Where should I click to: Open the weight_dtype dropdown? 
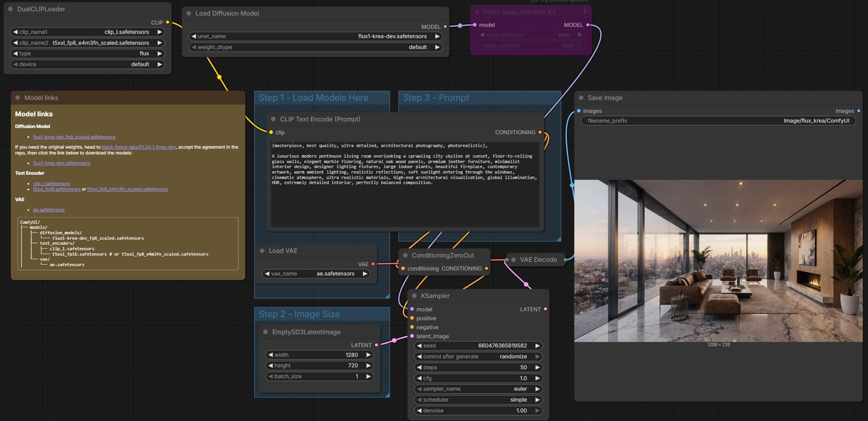pyautogui.click(x=315, y=47)
